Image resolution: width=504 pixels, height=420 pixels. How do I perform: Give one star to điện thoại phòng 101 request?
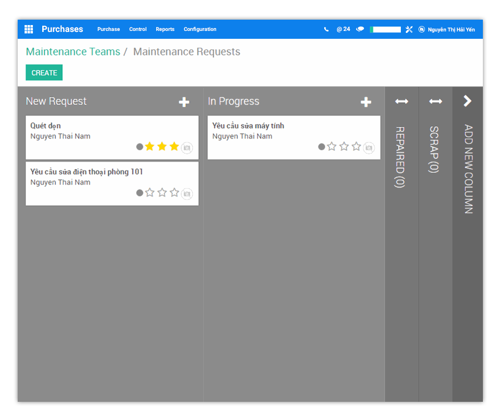click(x=150, y=193)
